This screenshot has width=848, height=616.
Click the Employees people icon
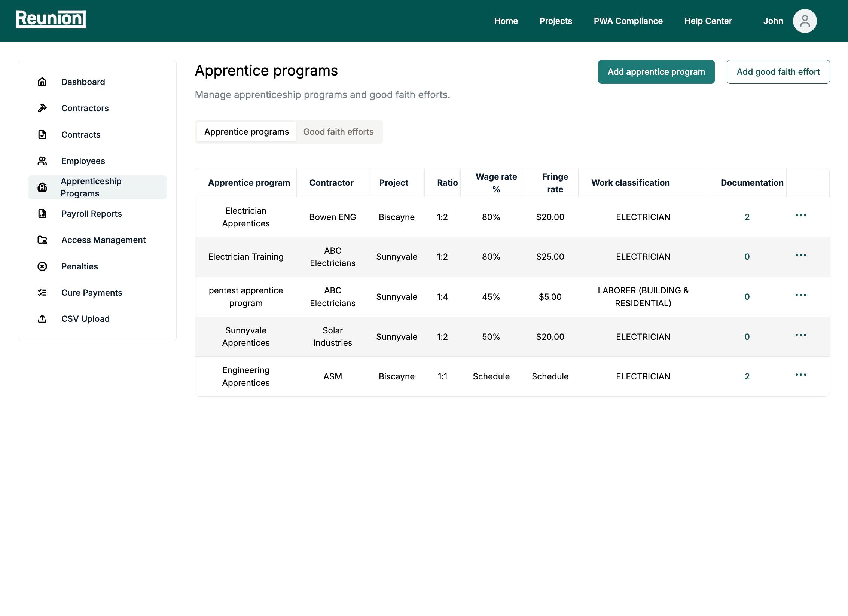coord(42,161)
